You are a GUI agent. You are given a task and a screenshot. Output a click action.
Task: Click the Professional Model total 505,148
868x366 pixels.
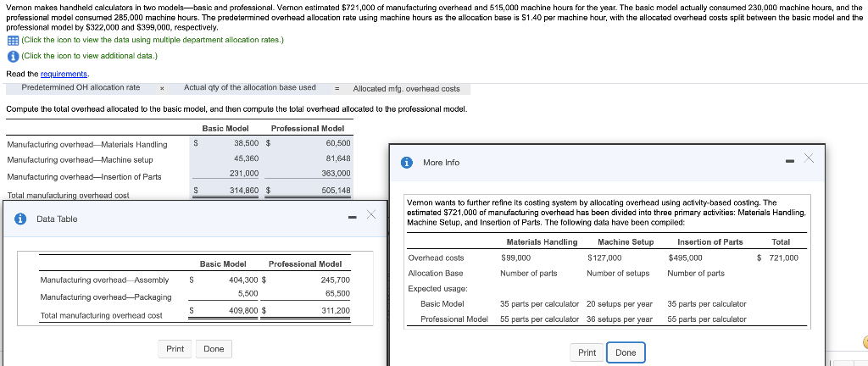(336, 190)
